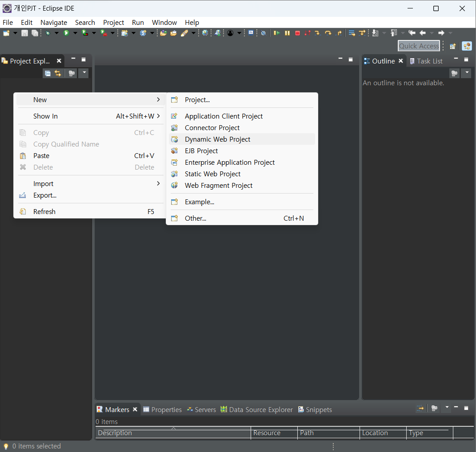Switch to the Task List tab
The width and height of the screenshot is (476, 452).
[x=426, y=61]
